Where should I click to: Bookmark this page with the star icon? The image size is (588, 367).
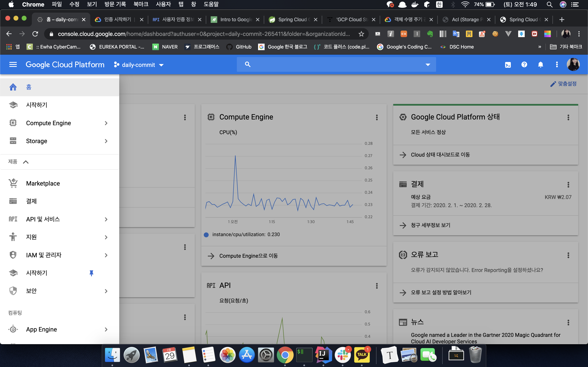coord(361,34)
